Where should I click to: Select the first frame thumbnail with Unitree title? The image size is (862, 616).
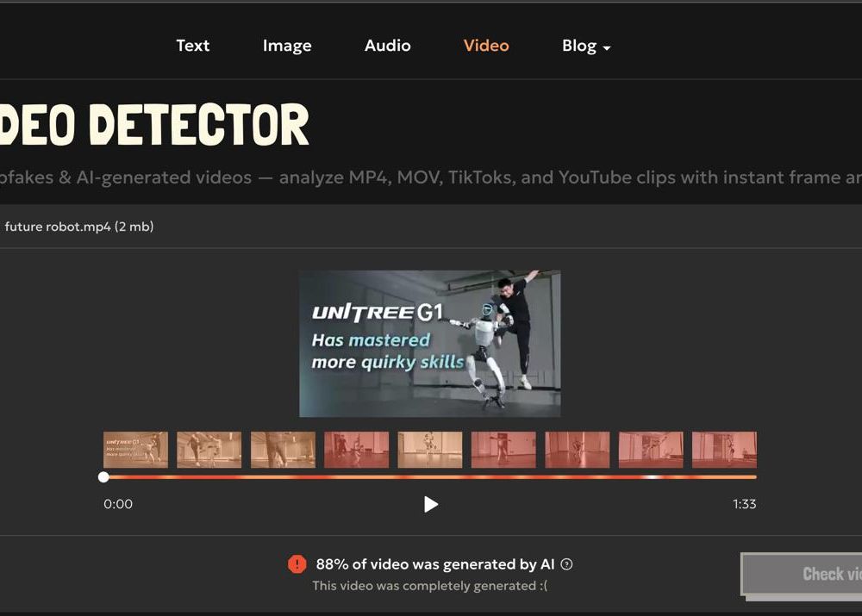coord(136,450)
